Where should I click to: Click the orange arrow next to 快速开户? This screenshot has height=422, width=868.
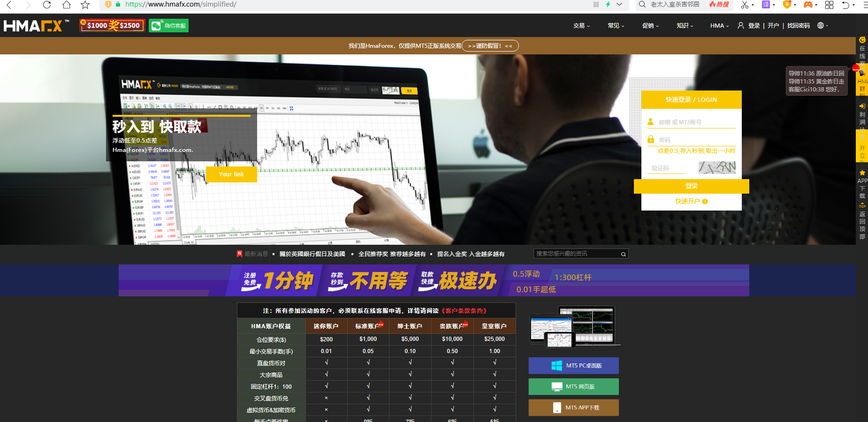tap(705, 202)
